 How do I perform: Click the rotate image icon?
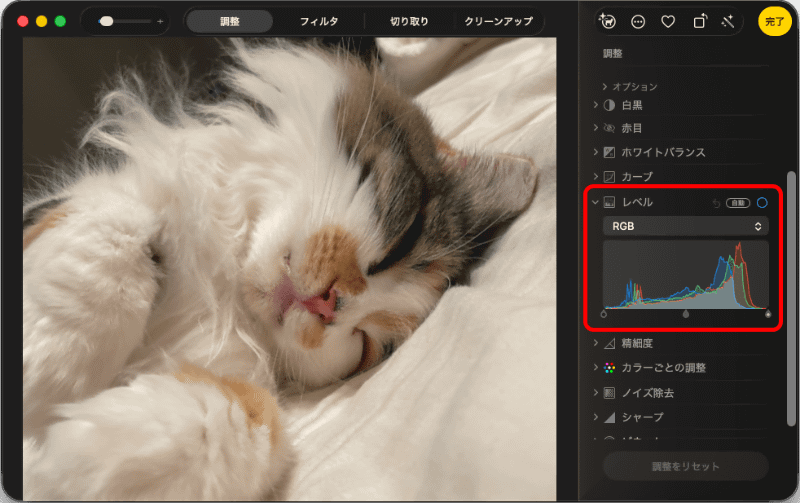coord(699,21)
